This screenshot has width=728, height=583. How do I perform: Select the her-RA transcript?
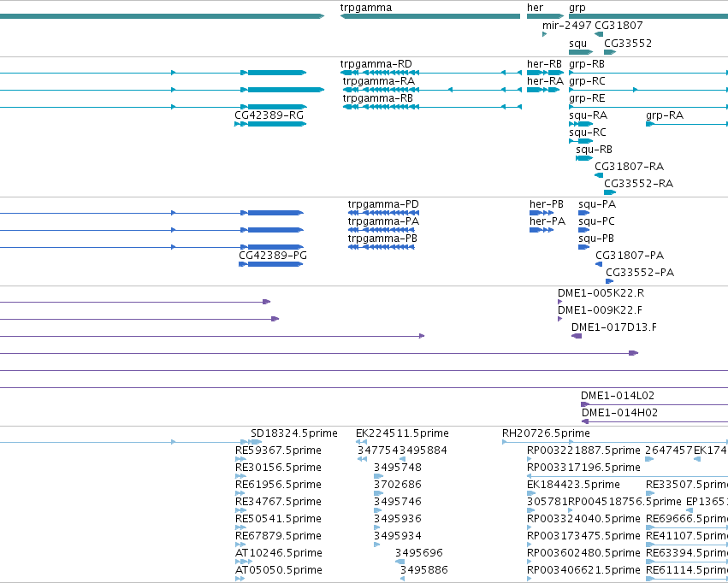(x=543, y=90)
